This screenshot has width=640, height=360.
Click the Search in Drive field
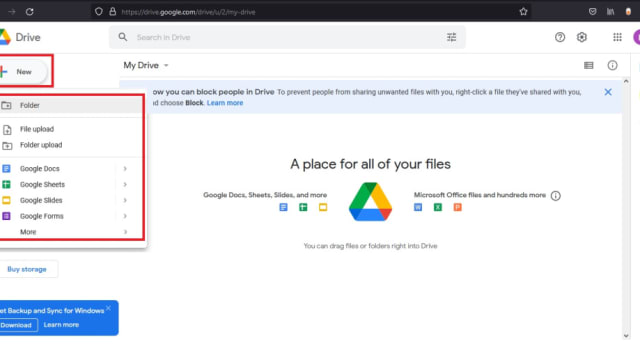(x=287, y=37)
